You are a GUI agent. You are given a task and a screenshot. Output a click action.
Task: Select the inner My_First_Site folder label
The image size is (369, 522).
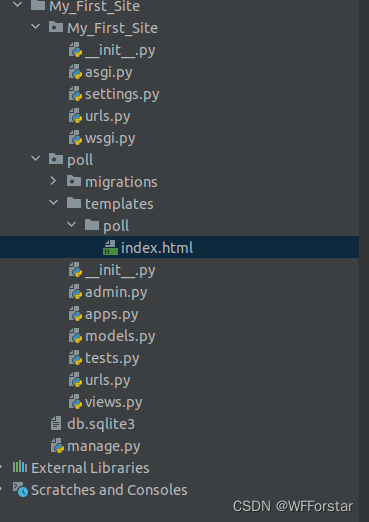(x=112, y=28)
